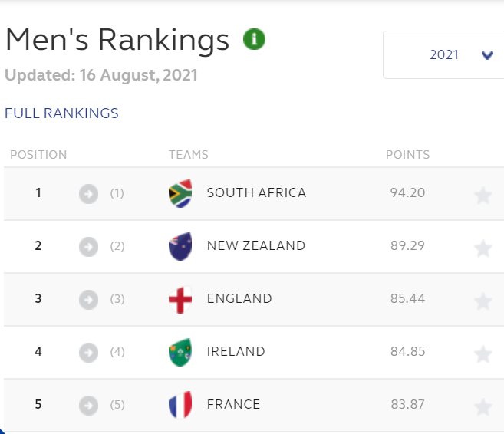Toggle the star for New Zealand
The width and height of the screenshot is (504, 434).
tap(483, 248)
